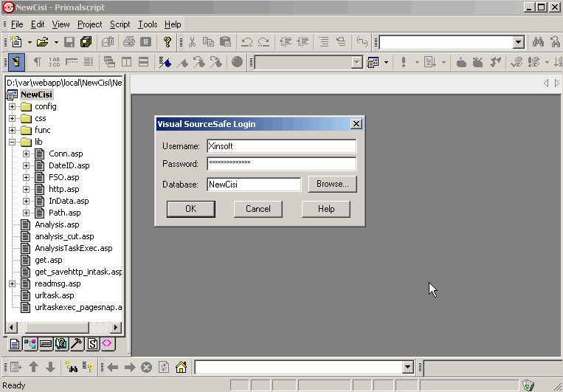This screenshot has width=563, height=392.
Task: Open the Tools menu
Action: pos(148,24)
